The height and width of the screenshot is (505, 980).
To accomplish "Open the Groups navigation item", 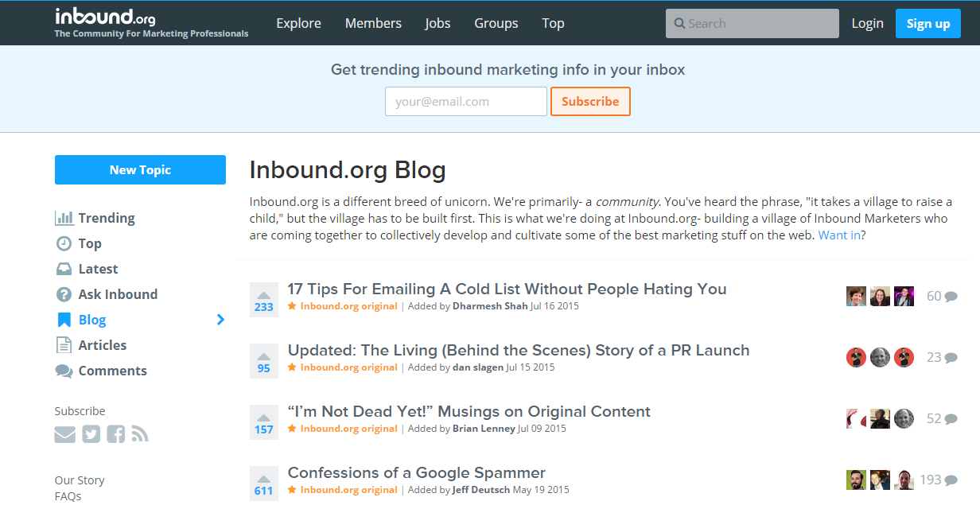I will pyautogui.click(x=496, y=23).
